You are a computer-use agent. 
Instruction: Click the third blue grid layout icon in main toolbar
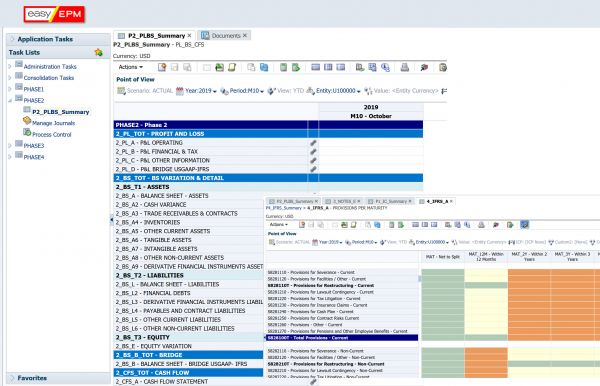(x=341, y=67)
